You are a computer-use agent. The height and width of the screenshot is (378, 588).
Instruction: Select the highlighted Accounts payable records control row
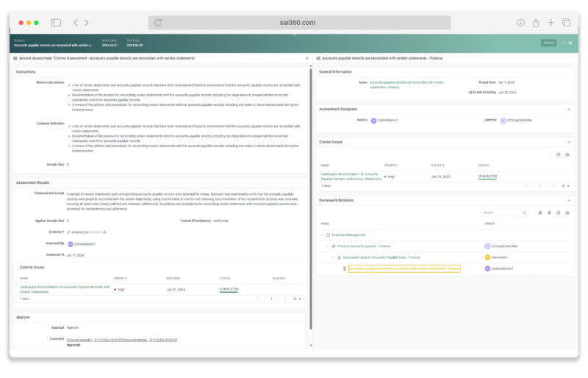[404, 268]
